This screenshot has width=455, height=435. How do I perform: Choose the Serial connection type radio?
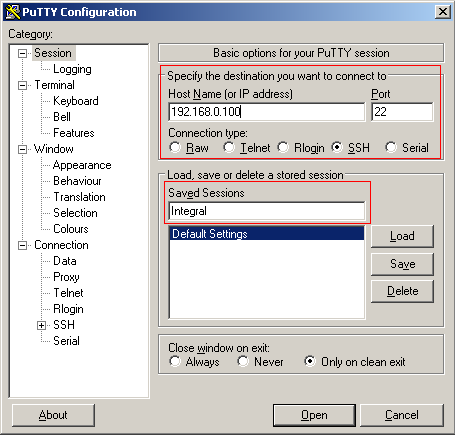tap(391, 147)
